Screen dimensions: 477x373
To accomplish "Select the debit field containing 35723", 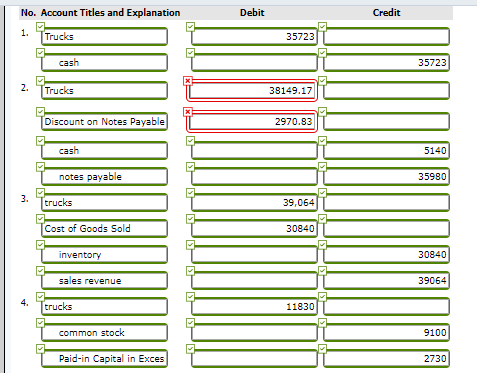I will coord(254,36).
